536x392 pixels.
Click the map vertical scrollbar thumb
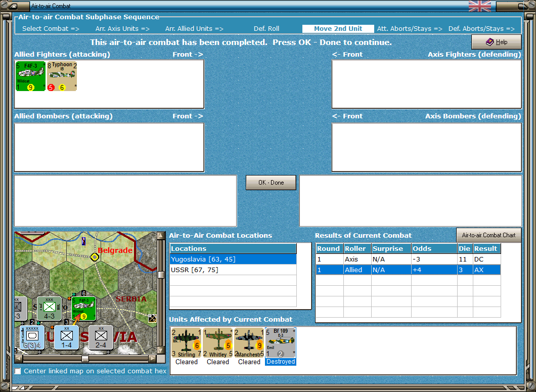161,275
